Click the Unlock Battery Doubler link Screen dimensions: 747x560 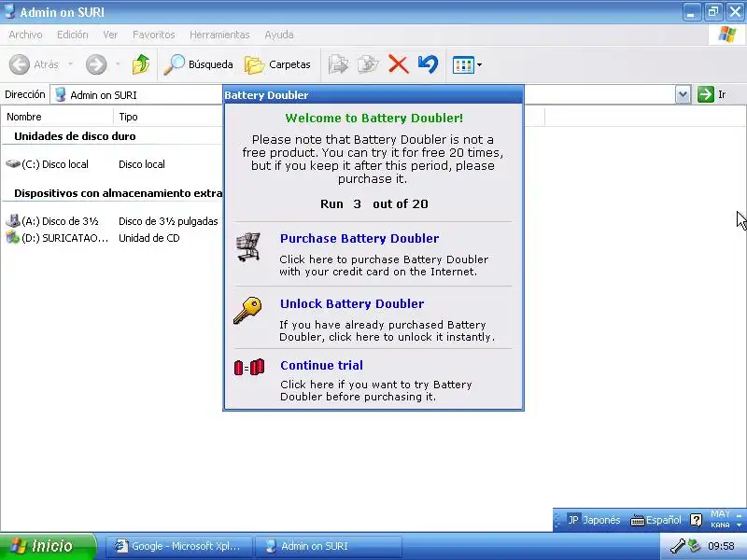coord(352,304)
